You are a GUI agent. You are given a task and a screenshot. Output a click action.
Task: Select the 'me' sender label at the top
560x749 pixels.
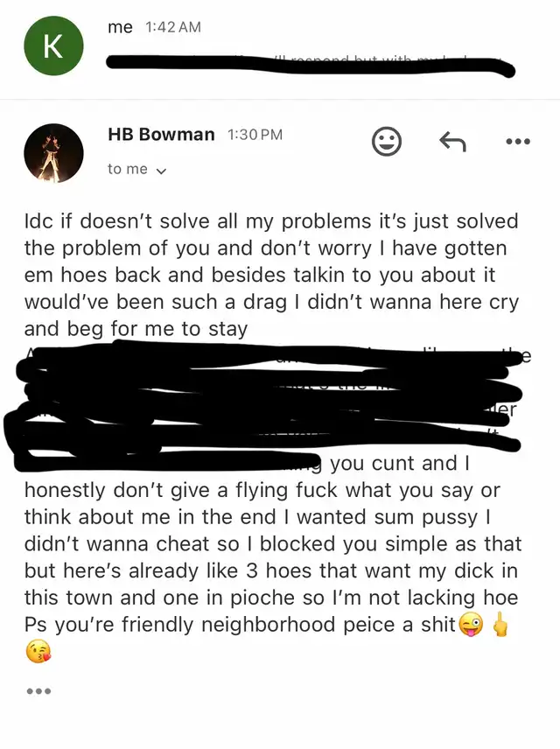click(x=120, y=27)
